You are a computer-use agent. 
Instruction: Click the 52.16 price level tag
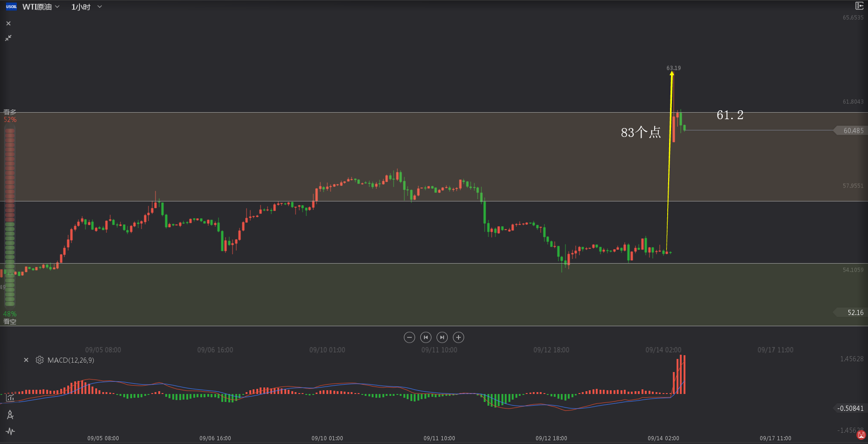click(854, 312)
